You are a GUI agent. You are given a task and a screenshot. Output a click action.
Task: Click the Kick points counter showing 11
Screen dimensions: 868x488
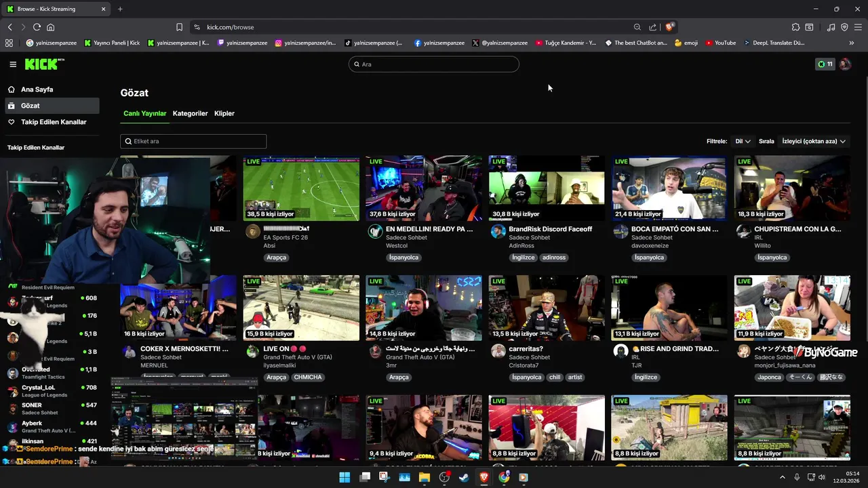(825, 64)
